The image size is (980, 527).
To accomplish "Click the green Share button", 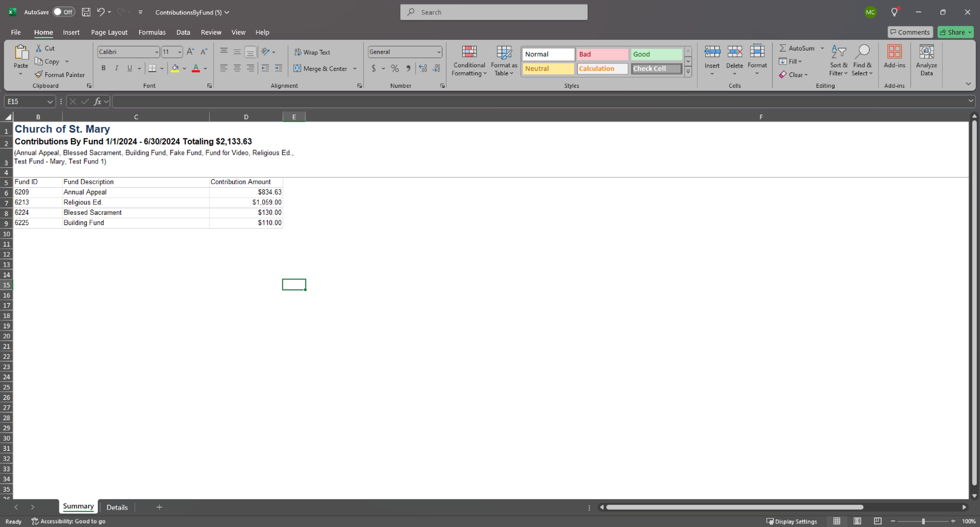I will tap(955, 32).
